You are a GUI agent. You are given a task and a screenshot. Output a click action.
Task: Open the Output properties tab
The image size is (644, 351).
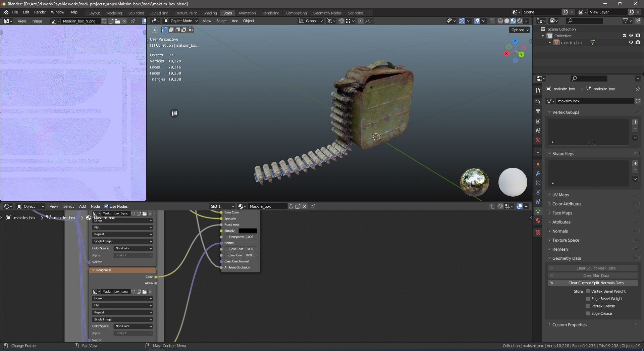point(538,111)
